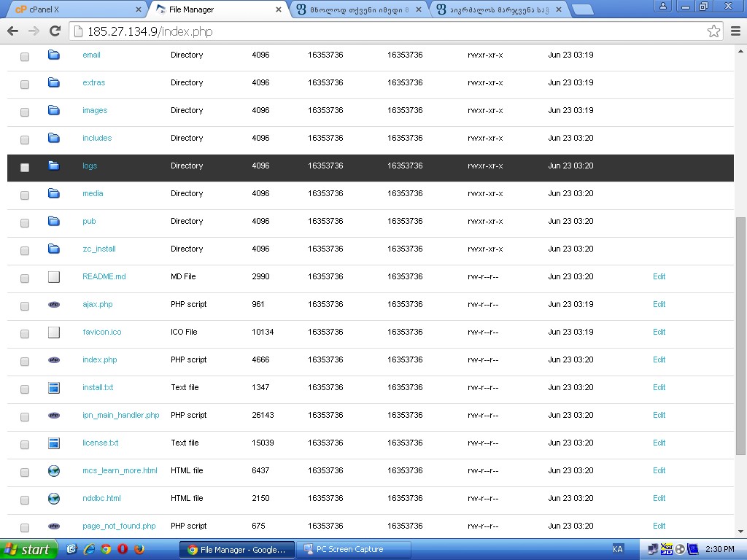Launch Opera from quick launch bar
Screen dimensions: 747x560
pyautogui.click(x=123, y=549)
